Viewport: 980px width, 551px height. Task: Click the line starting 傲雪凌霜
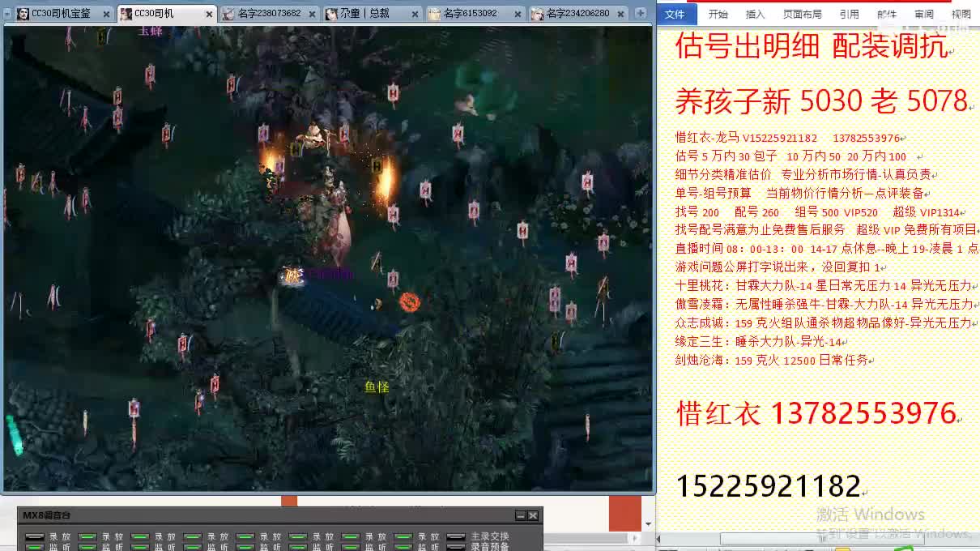click(824, 304)
